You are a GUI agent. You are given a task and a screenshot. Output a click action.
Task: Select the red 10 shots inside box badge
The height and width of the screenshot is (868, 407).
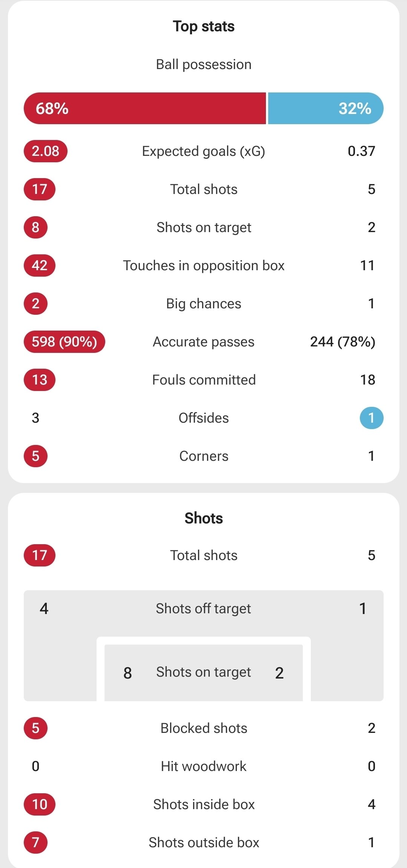coord(40,805)
